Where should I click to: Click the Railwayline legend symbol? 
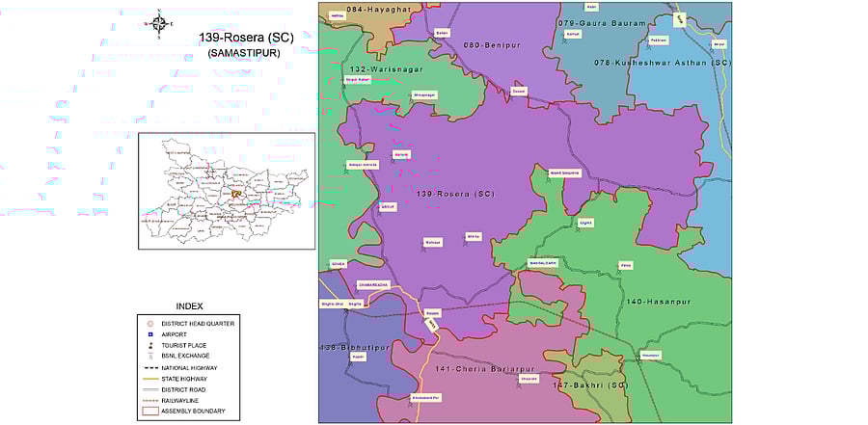(150, 400)
